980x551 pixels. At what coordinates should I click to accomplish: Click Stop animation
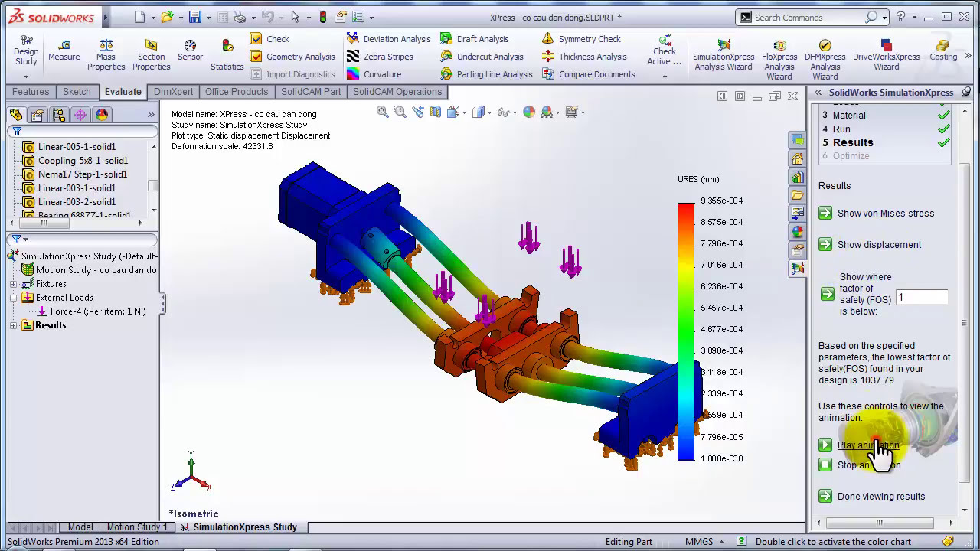(860, 465)
